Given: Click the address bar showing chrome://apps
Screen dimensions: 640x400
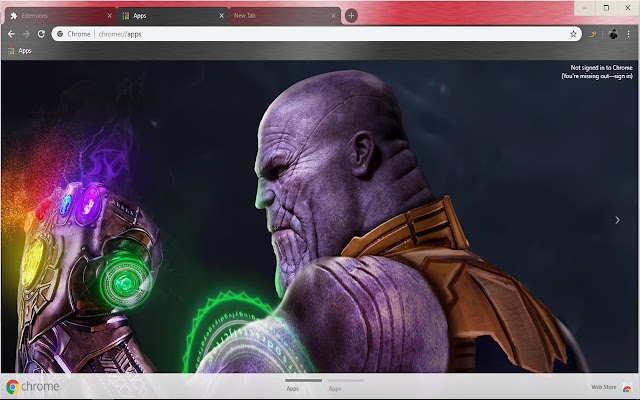Looking at the screenshot, I should click(316, 34).
